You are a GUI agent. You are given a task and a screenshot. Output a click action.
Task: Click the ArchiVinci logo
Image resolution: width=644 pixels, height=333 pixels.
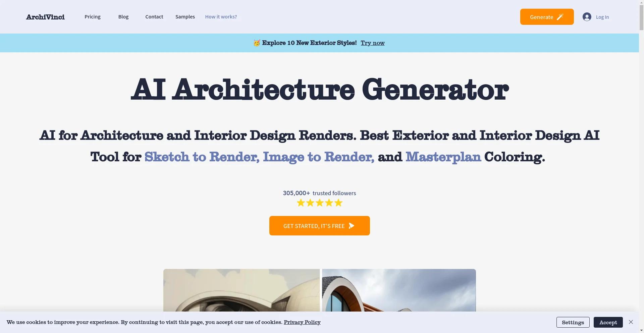[x=45, y=17]
